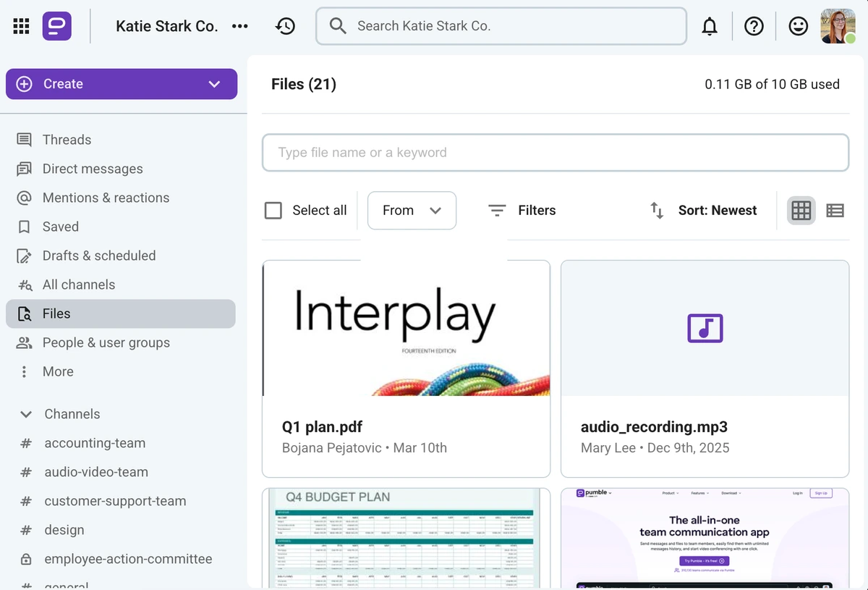Open the From filter dropdown
The width and height of the screenshot is (868, 590).
tap(412, 210)
